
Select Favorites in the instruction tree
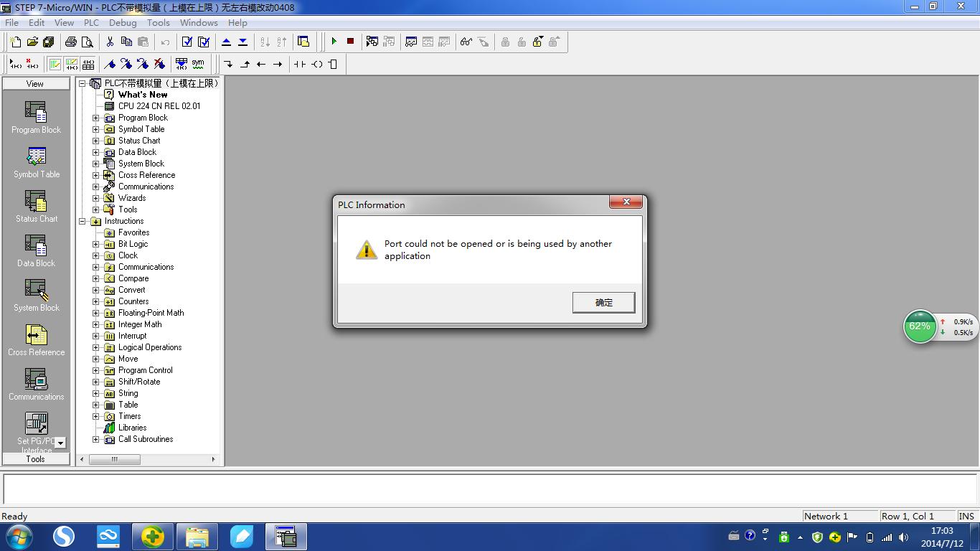pyautogui.click(x=134, y=232)
